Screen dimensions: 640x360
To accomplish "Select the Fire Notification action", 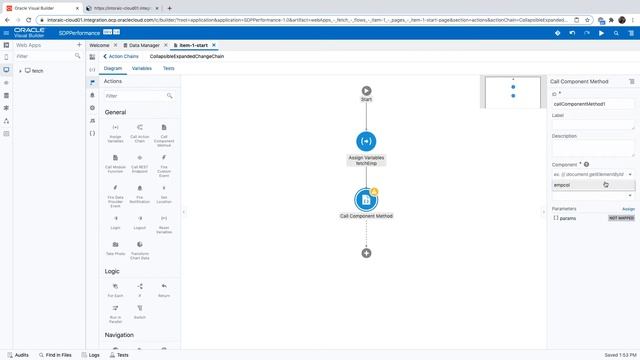I will pyautogui.click(x=140, y=194).
